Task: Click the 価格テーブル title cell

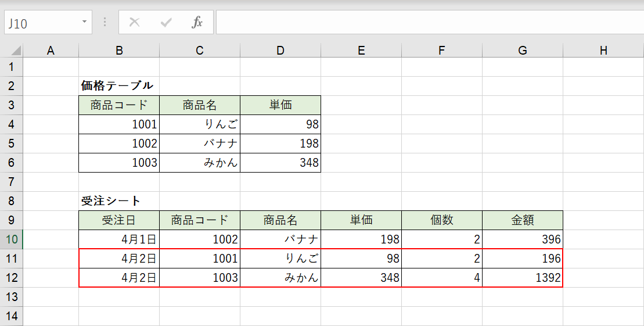Action: (119, 86)
